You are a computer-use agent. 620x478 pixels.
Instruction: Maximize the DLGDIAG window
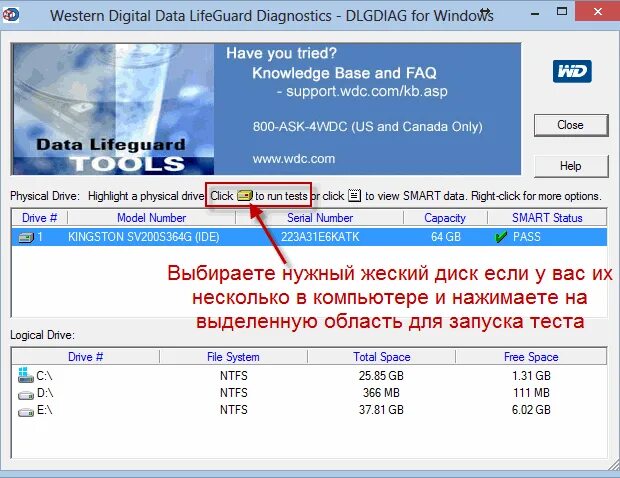pyautogui.click(x=562, y=11)
